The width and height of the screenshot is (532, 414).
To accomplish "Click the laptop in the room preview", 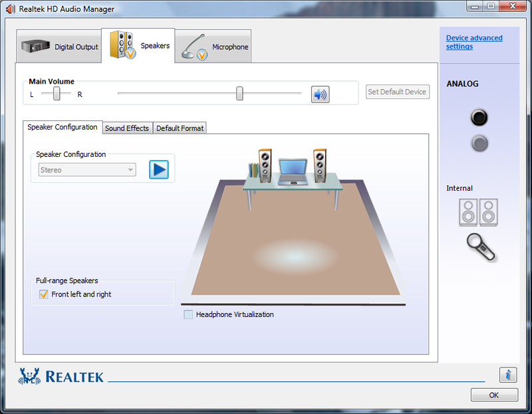I will pos(293,171).
